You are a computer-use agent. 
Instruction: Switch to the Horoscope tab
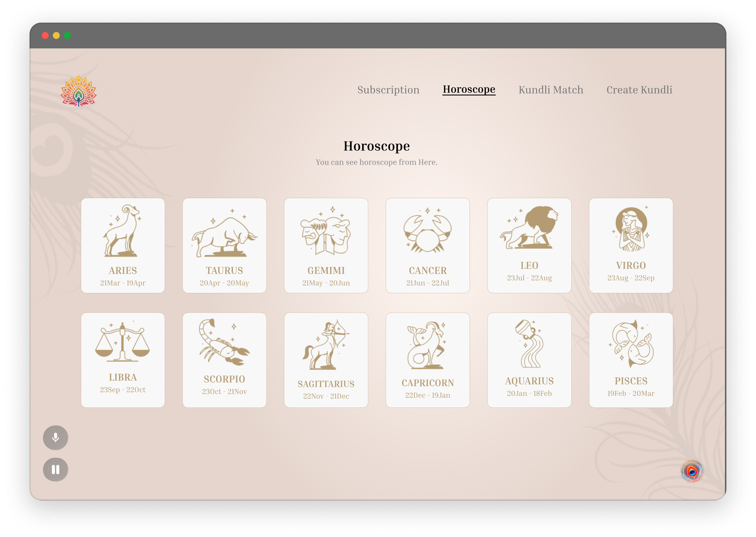pyautogui.click(x=469, y=90)
